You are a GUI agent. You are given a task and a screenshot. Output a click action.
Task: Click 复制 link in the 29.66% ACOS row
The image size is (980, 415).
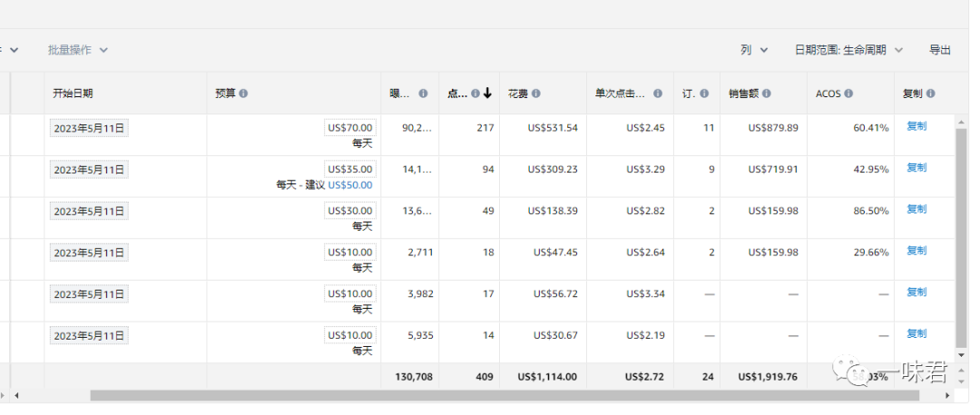pyautogui.click(x=916, y=251)
